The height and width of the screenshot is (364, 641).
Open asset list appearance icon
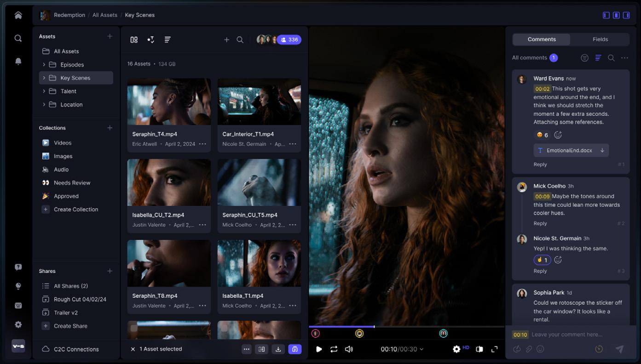(167, 40)
